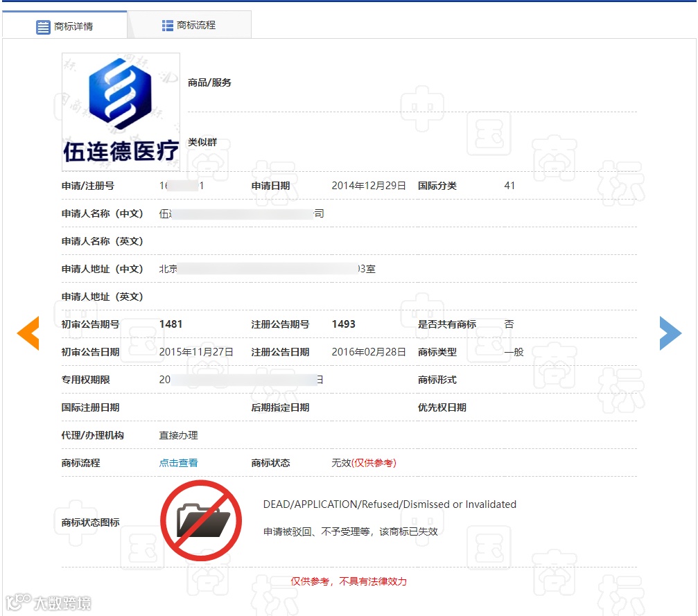
Task: Select registration announcement issue number 1493
Action: coord(343,324)
